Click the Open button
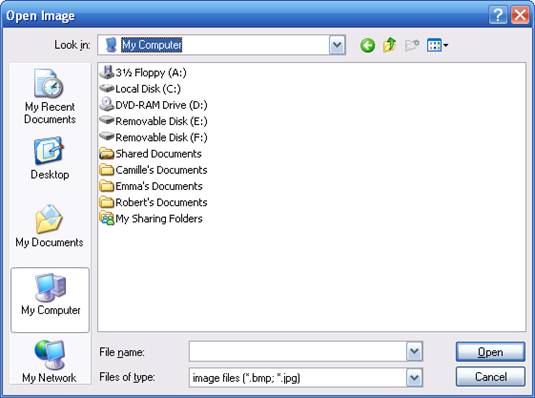Screen dimensions: 535x398 point(490,352)
